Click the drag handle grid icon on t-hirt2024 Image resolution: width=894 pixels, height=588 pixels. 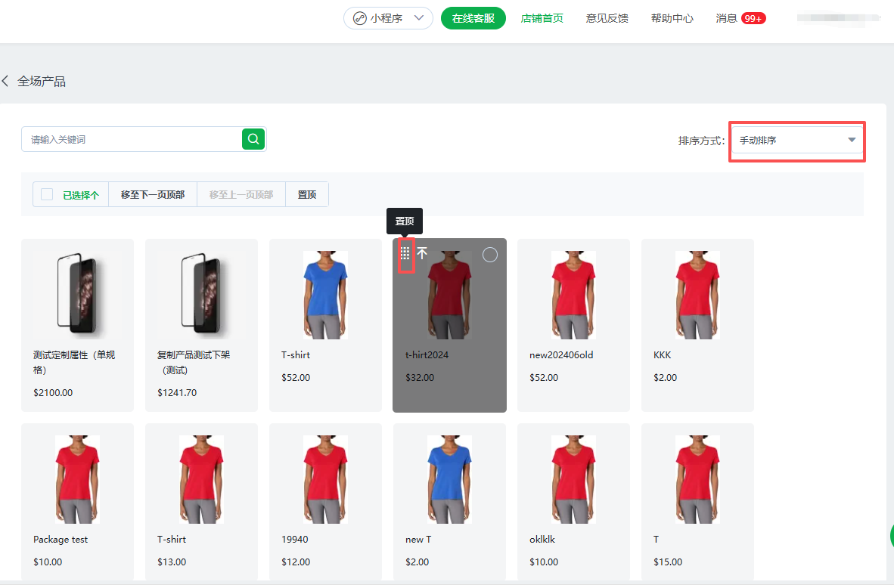click(x=405, y=254)
